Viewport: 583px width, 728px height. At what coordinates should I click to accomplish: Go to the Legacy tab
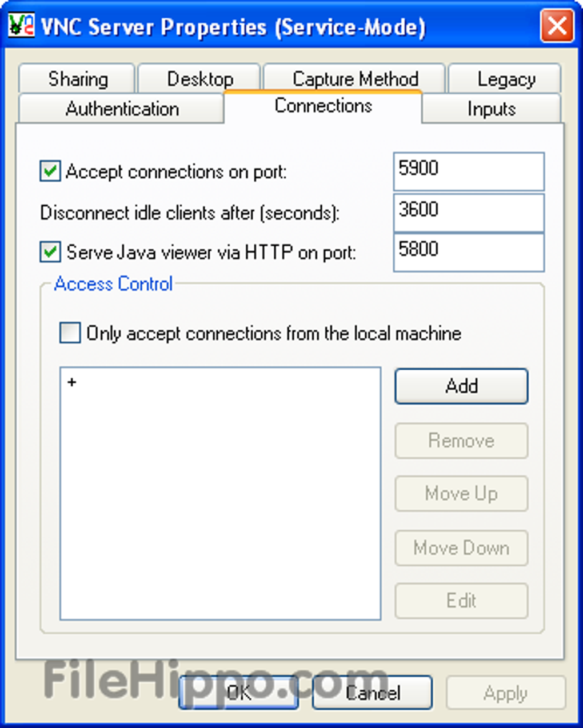[x=506, y=79]
